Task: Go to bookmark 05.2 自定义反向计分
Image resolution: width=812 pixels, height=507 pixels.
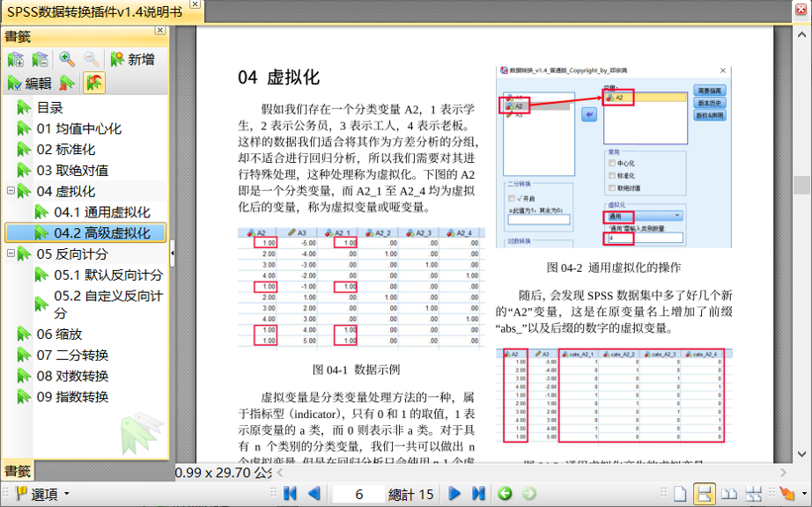Action: coord(108,305)
